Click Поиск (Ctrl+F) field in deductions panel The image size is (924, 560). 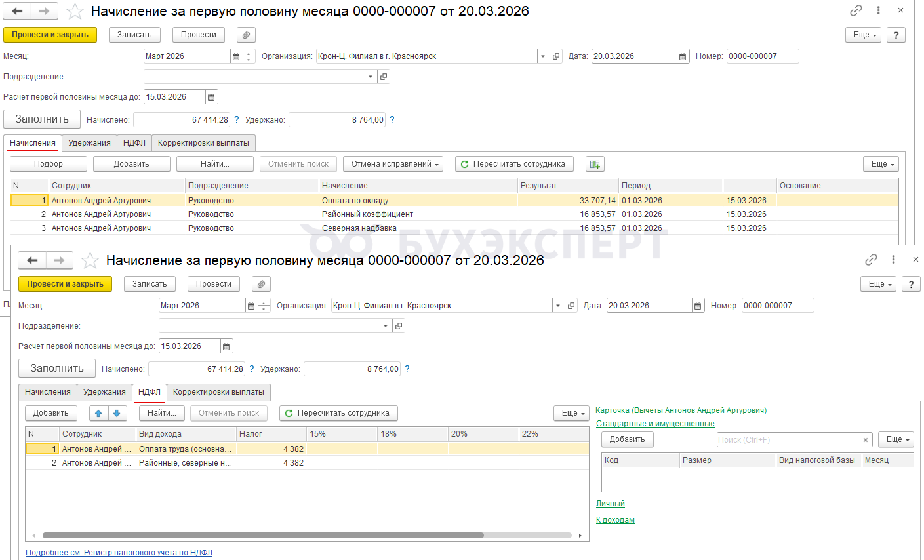[788, 440]
